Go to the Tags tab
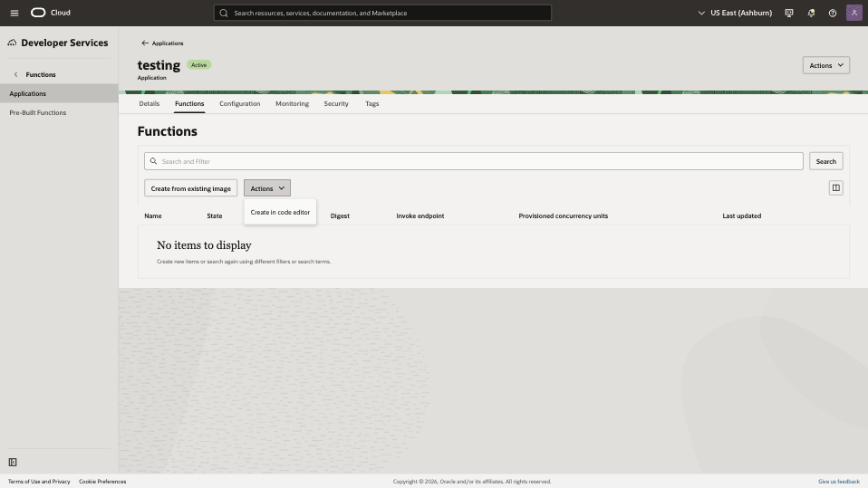Image resolution: width=868 pixels, height=488 pixels. pyautogui.click(x=372, y=103)
